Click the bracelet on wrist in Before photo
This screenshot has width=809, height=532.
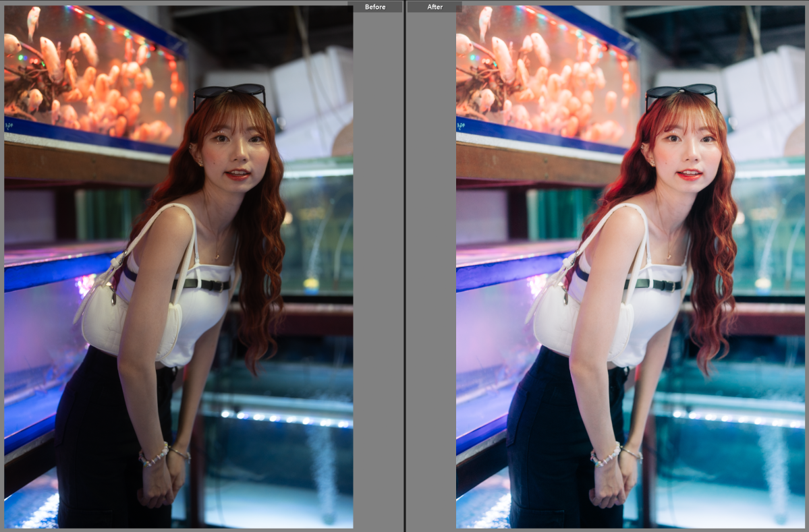tap(154, 455)
